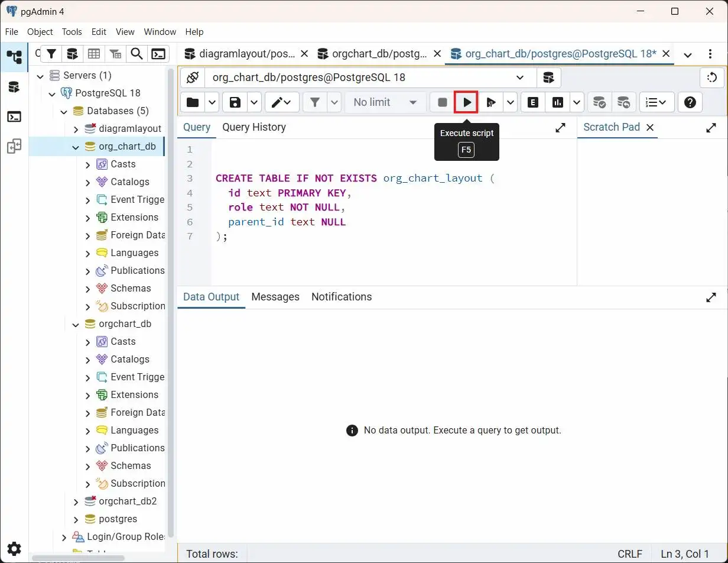
Task: Click inside the SQL query editor
Action: click(x=394, y=213)
